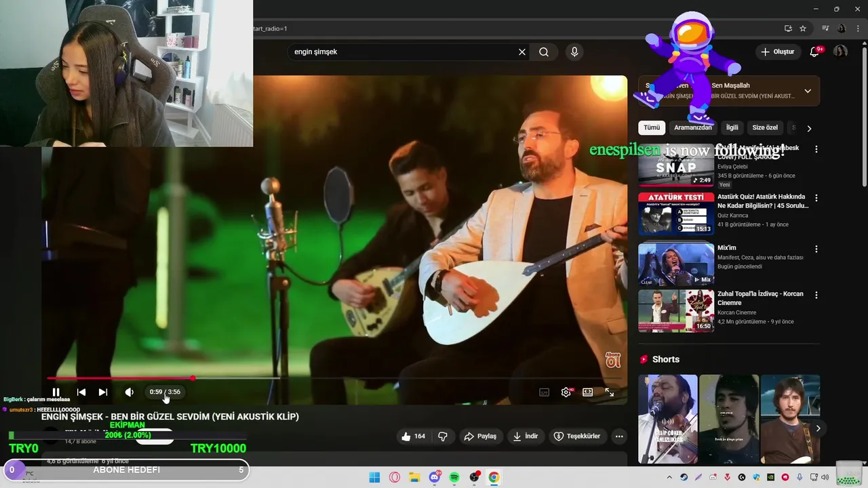Open the YouTube account avatar menu
This screenshot has width=868, height=488.
click(x=840, y=52)
